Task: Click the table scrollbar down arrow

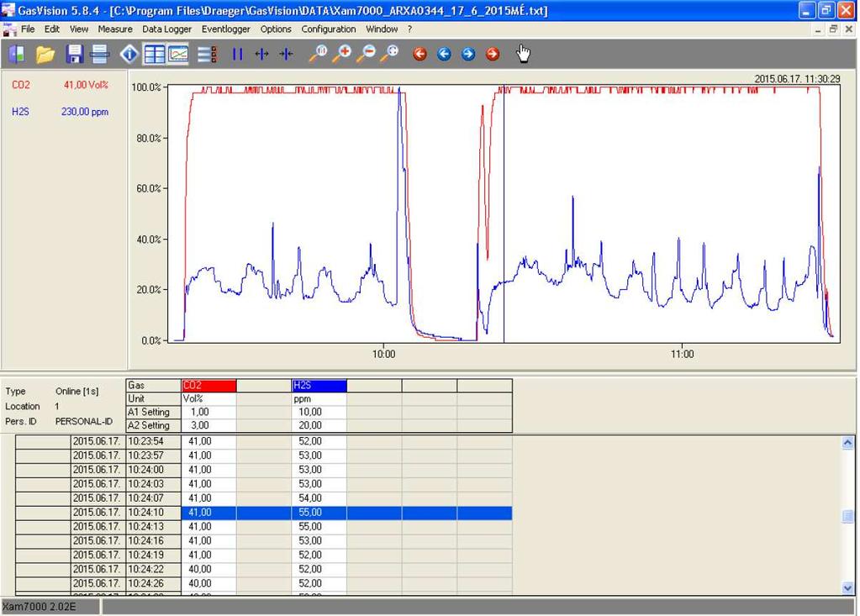Action: 848,588
